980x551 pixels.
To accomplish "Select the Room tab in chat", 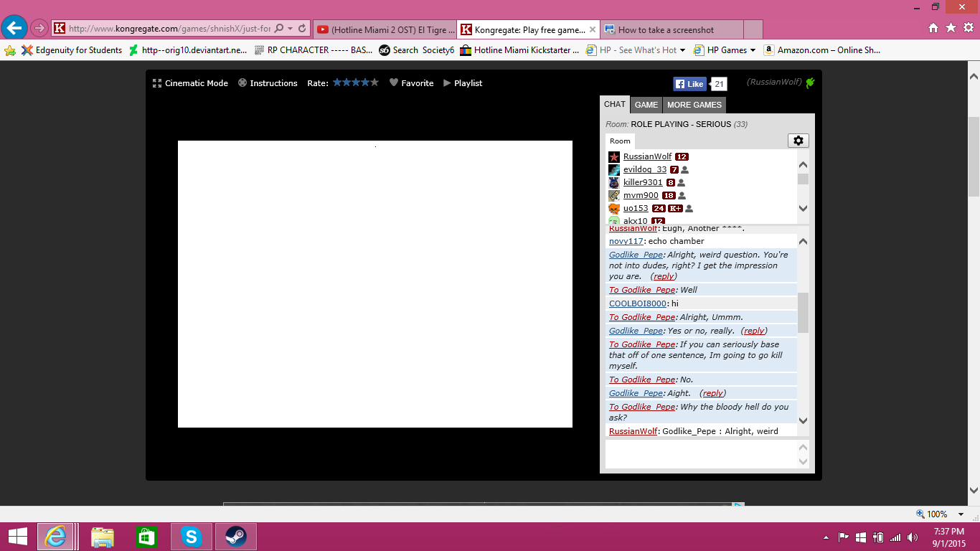I will tap(620, 141).
